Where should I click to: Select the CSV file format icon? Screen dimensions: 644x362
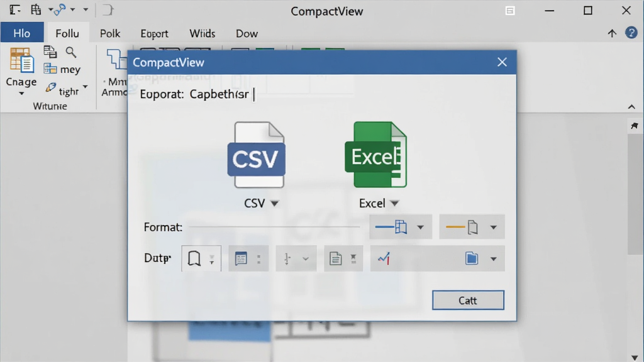point(257,155)
